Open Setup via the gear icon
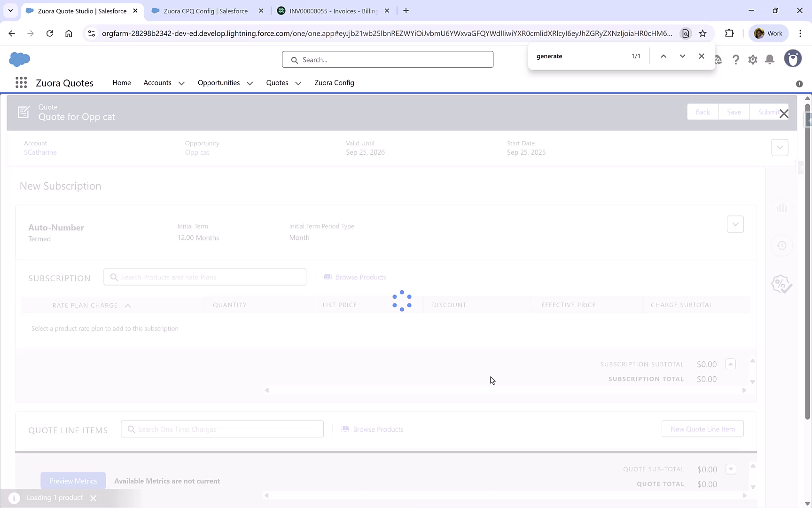This screenshot has height=508, width=812. 752,59
